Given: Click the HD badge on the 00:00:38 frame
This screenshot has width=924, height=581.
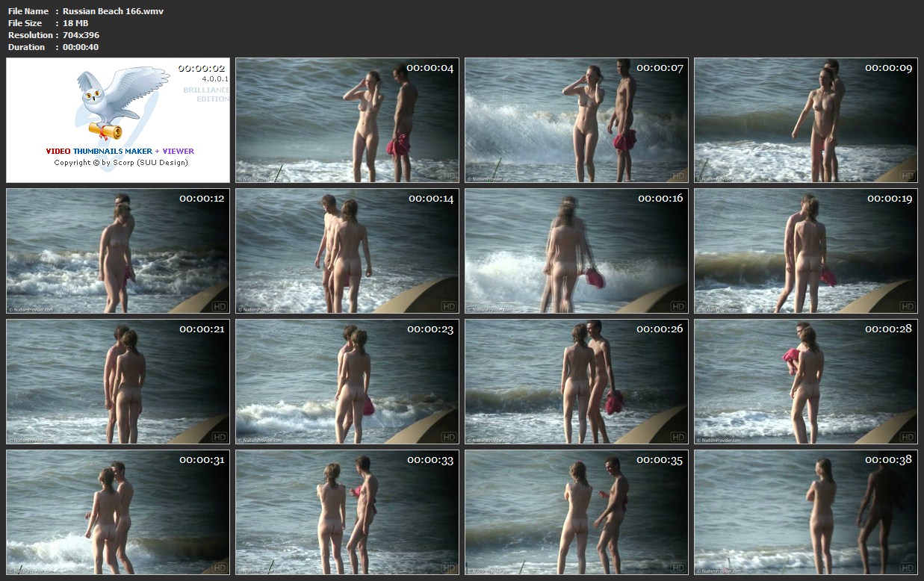Looking at the screenshot, I should (908, 568).
